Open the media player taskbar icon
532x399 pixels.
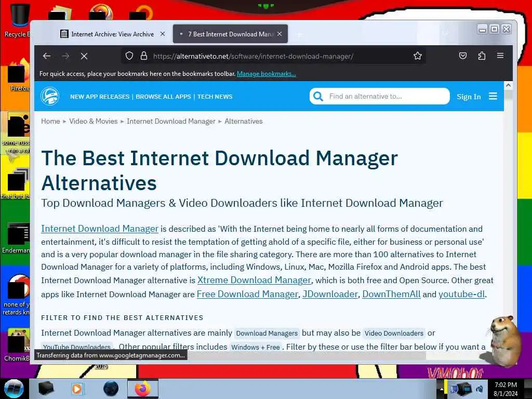click(77, 389)
